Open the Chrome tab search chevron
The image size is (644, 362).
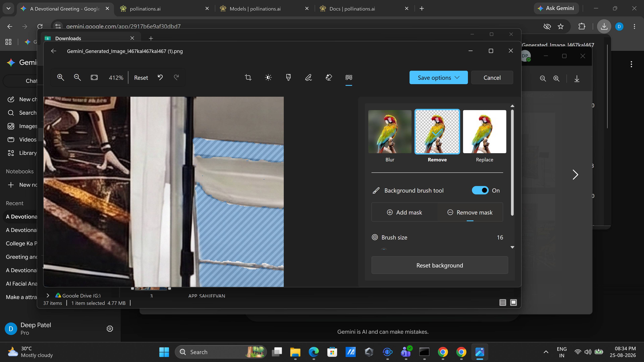click(8, 9)
